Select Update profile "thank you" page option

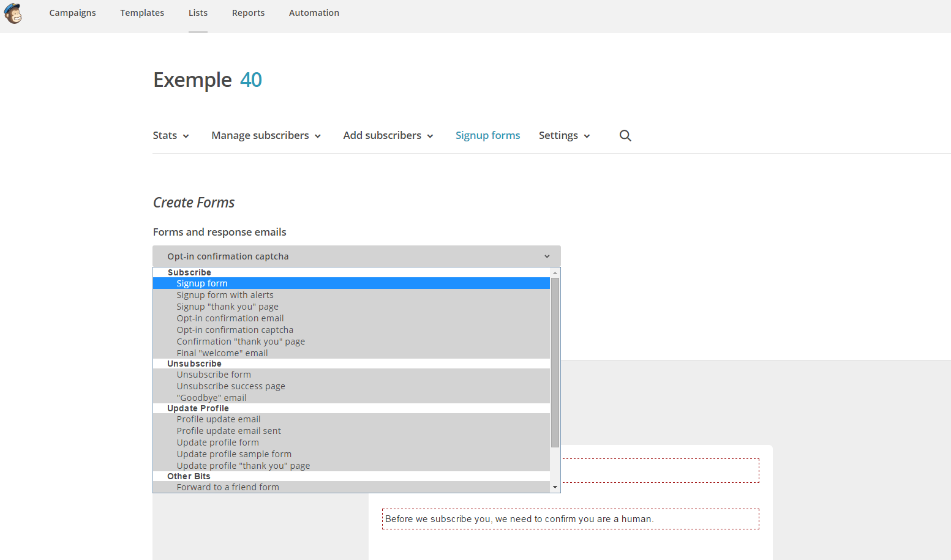pyautogui.click(x=351, y=466)
